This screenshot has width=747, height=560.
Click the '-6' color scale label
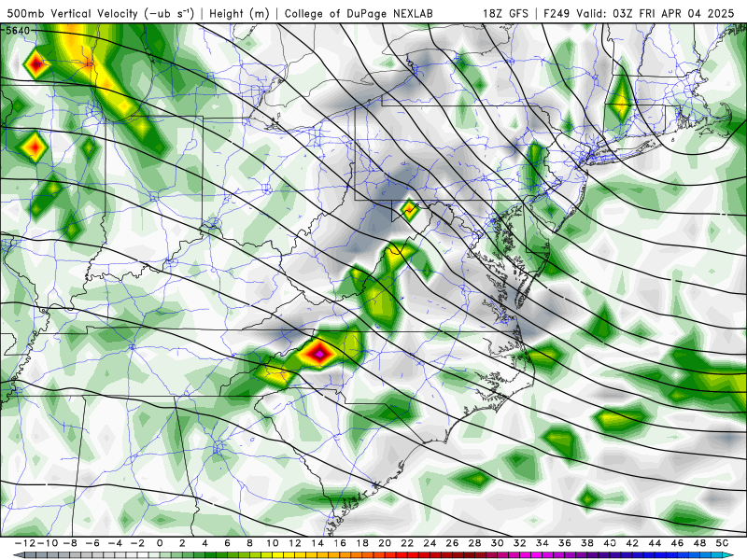point(92,543)
